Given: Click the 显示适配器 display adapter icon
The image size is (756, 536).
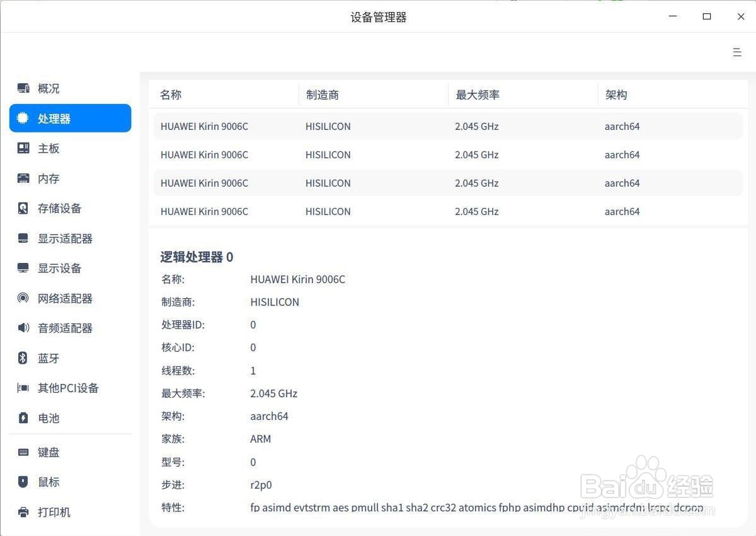Looking at the screenshot, I should [23, 238].
